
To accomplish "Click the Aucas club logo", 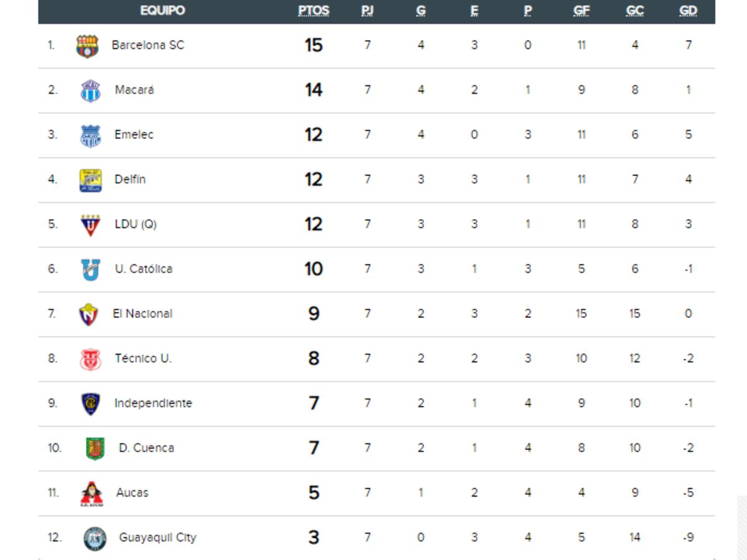I will 92,493.
